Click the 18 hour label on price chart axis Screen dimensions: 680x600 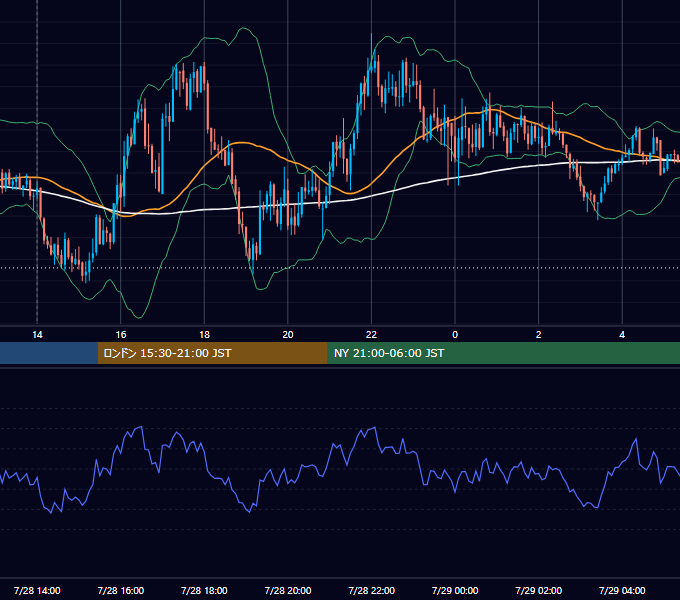click(x=204, y=335)
